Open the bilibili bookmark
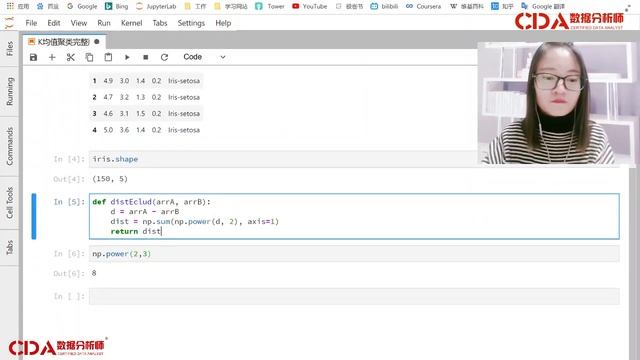 [384, 6]
